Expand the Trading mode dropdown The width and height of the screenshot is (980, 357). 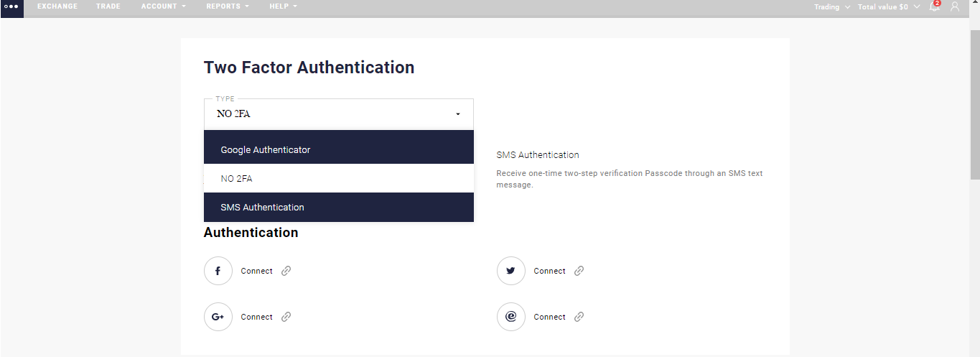[x=832, y=7]
